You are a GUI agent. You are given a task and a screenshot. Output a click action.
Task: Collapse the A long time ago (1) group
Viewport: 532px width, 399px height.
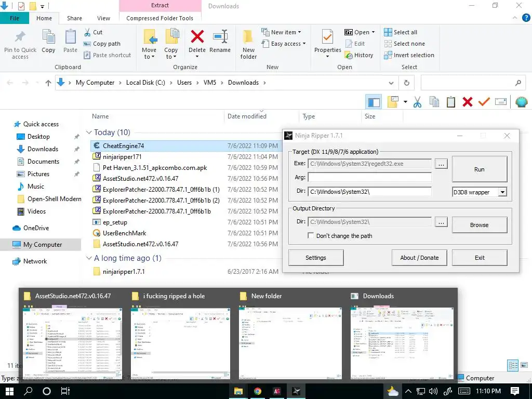click(89, 258)
